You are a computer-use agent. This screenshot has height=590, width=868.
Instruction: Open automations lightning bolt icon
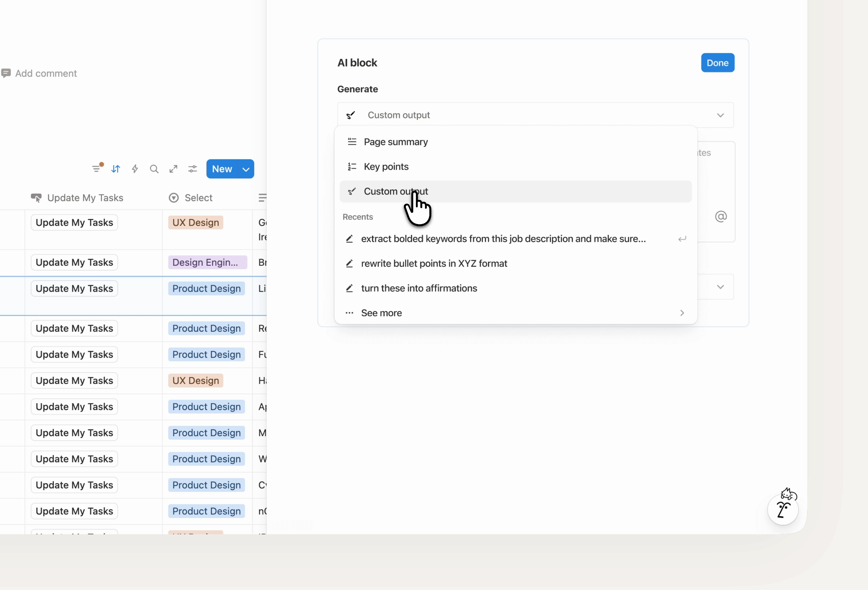coord(135,169)
